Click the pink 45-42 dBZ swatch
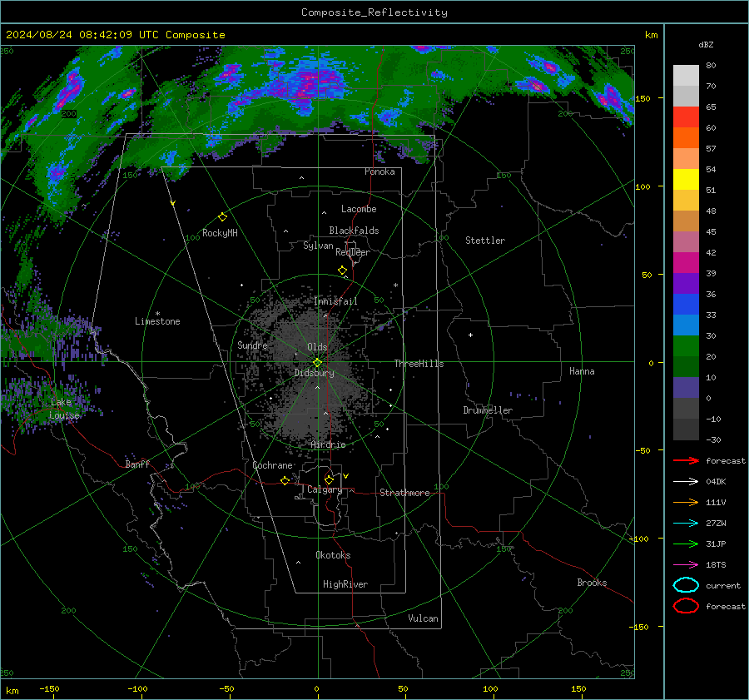The width and height of the screenshot is (749, 700). tap(686, 242)
